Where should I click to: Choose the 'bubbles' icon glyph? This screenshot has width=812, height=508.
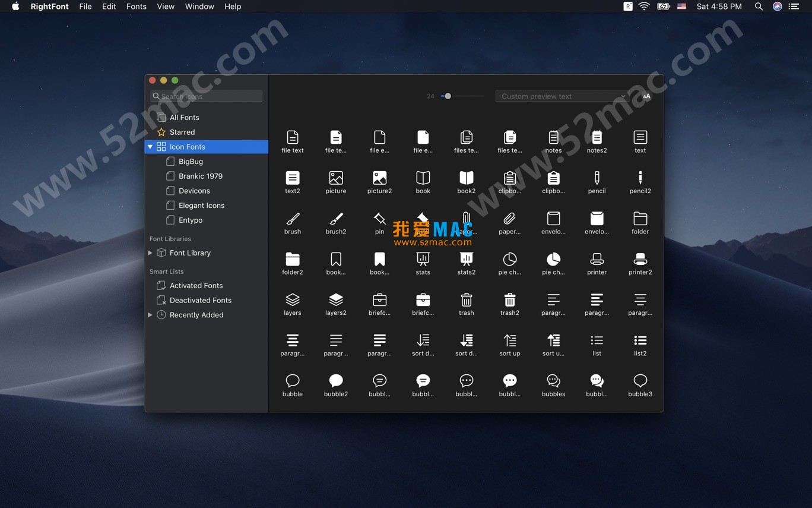553,381
